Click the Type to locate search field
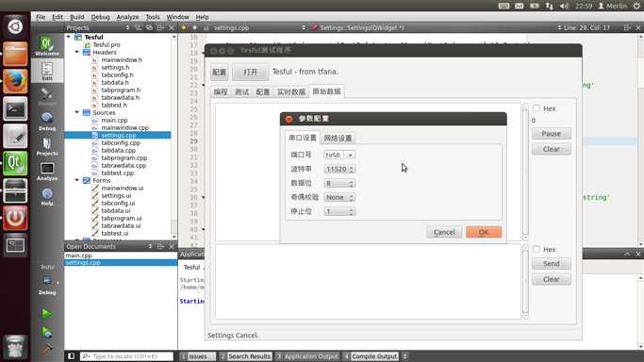 (x=126, y=355)
